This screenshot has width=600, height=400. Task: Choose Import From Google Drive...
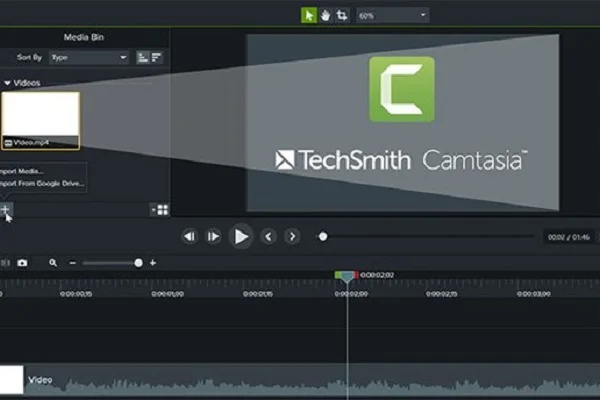(42, 183)
